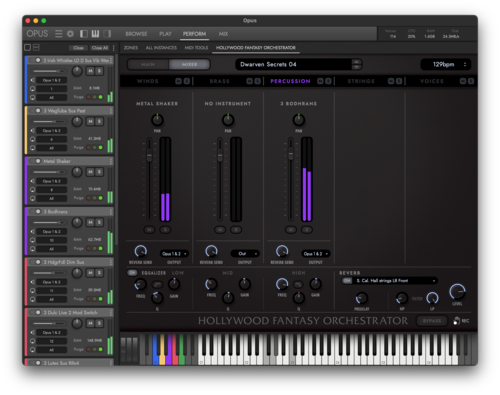Viewport: 500px width, 395px height.
Task: Open the instrument rack options menu dots
Action: click(x=114, y=48)
